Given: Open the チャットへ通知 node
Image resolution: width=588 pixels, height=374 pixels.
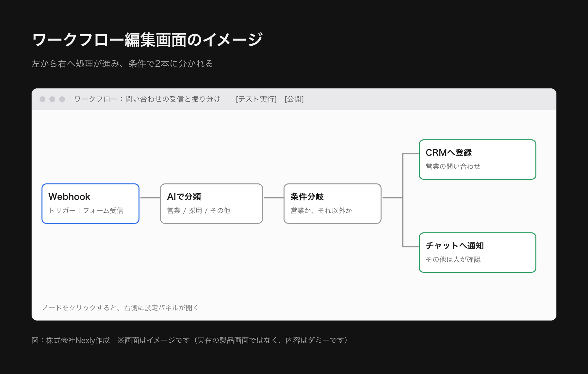Looking at the screenshot, I should click(x=478, y=253).
